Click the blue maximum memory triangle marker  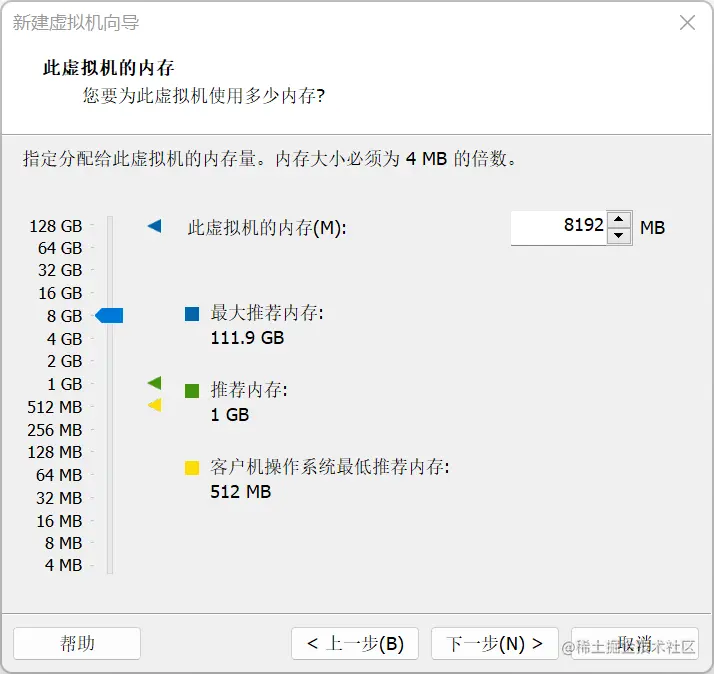click(155, 225)
